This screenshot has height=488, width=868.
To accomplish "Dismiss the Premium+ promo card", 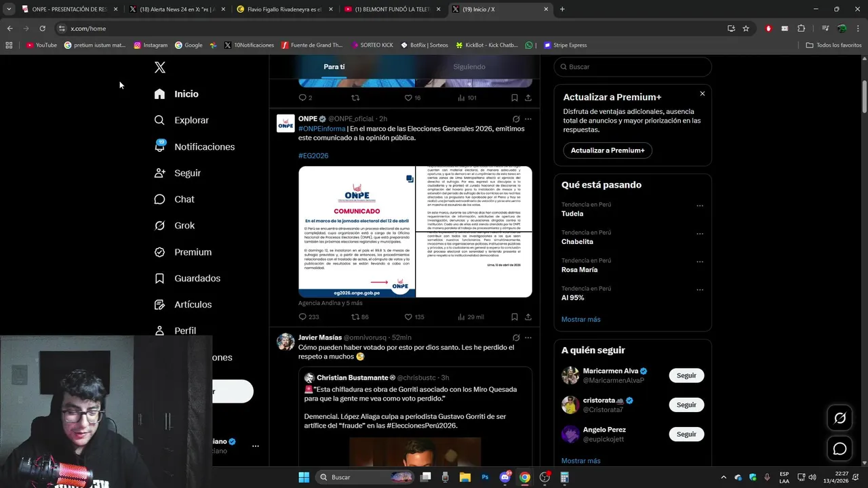I will tap(703, 94).
